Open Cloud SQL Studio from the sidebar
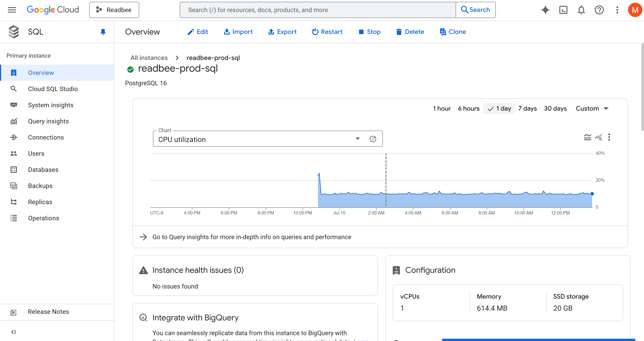This screenshot has height=341, width=644. (53, 89)
